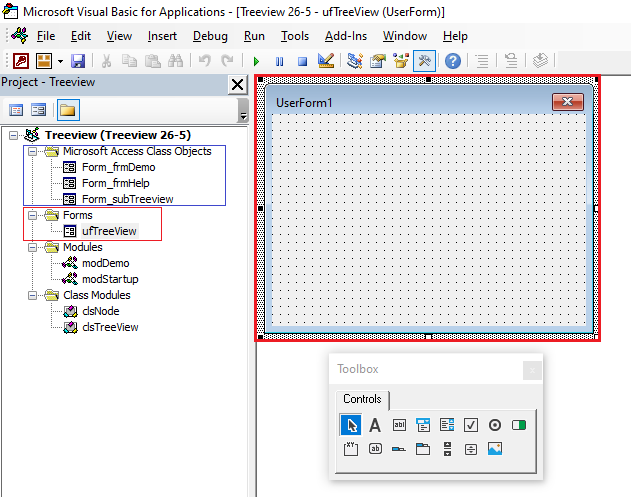631x497 pixels.
Task: Select the SpinButton control in Toolbox
Action: [x=471, y=449]
